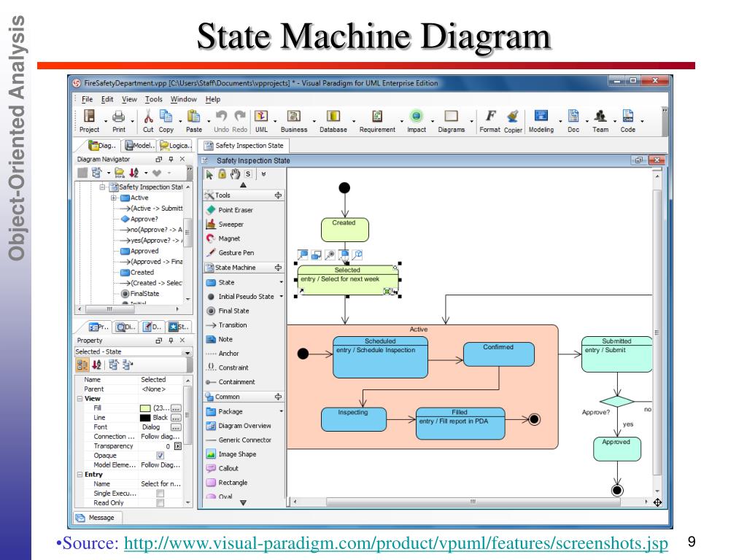Pick the Callout shape tool
747x560 pixels.
coord(222,469)
